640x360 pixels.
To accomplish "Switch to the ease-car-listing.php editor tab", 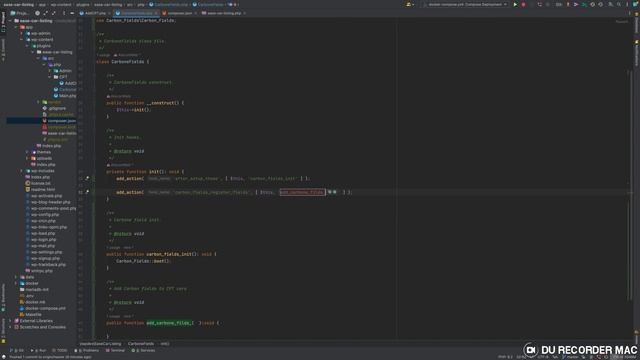I will pos(223,13).
